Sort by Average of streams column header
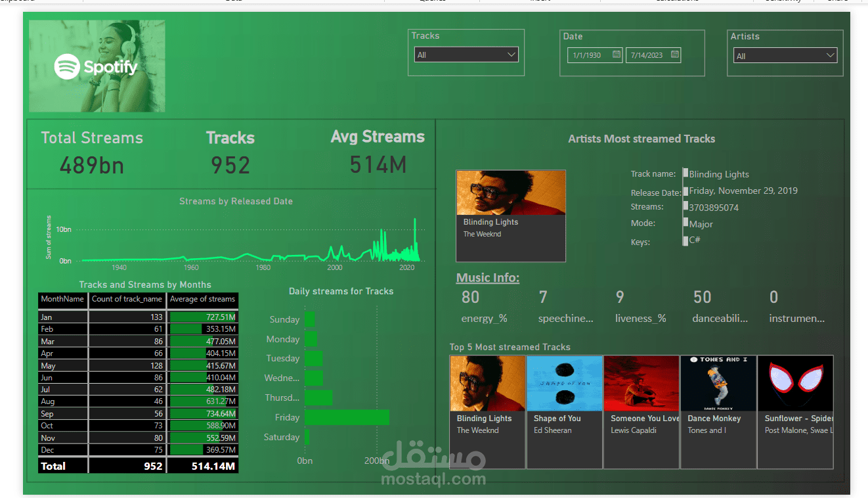868x498 pixels. [202, 299]
